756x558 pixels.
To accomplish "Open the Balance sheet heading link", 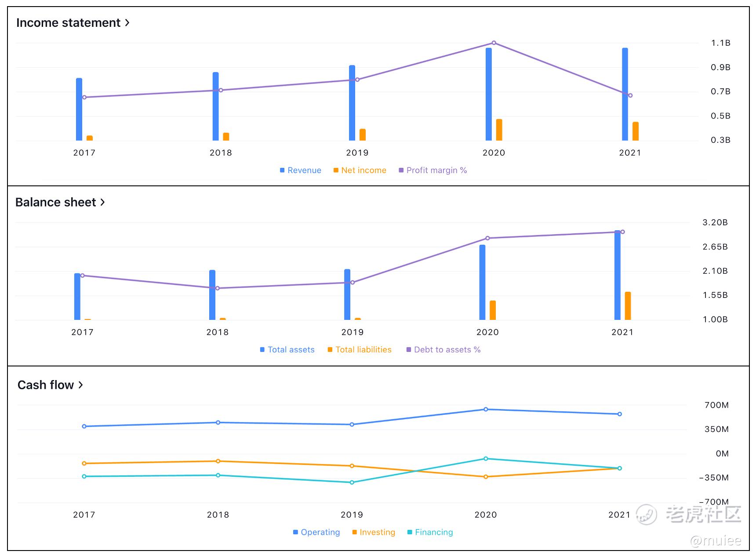I will point(60,202).
